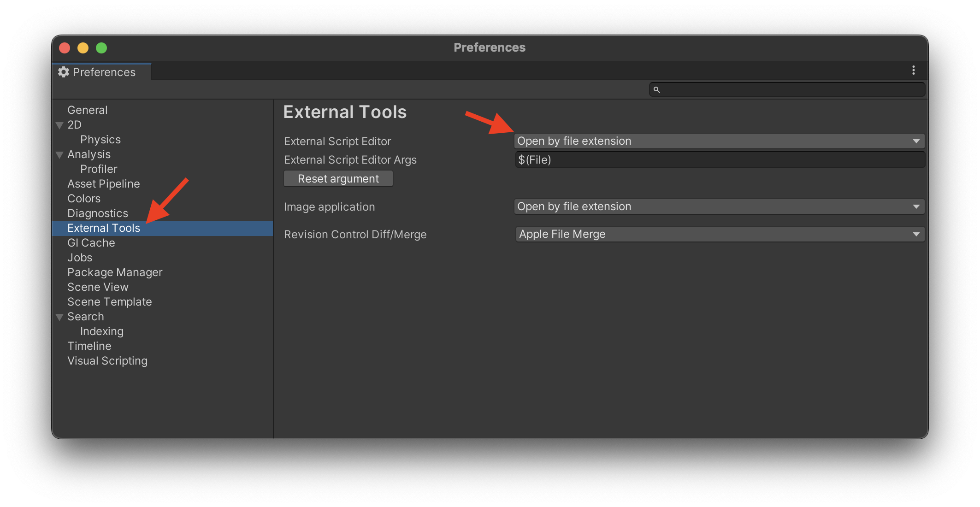Click the gear icon on the Preferences tab
The image size is (980, 507).
64,72
